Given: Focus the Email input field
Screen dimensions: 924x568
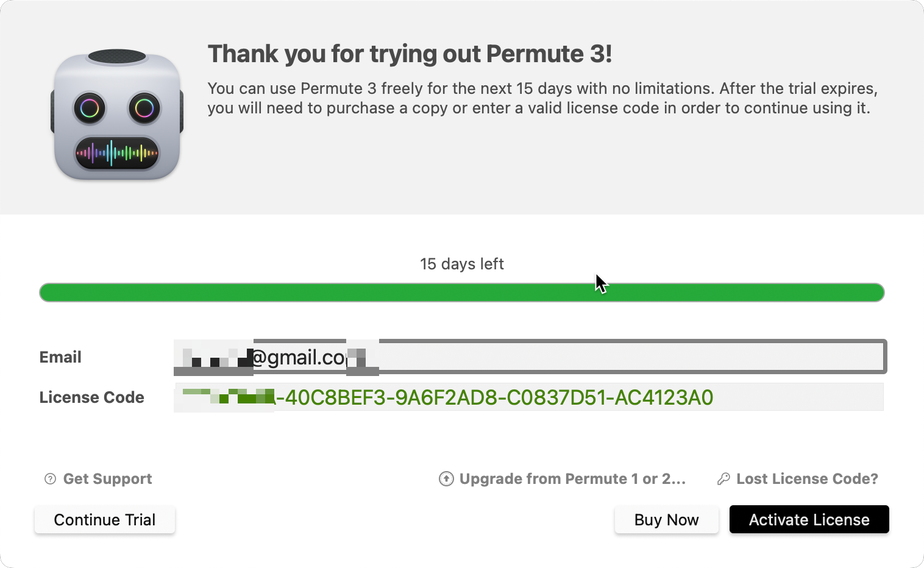Looking at the screenshot, I should pyautogui.click(x=609, y=357).
